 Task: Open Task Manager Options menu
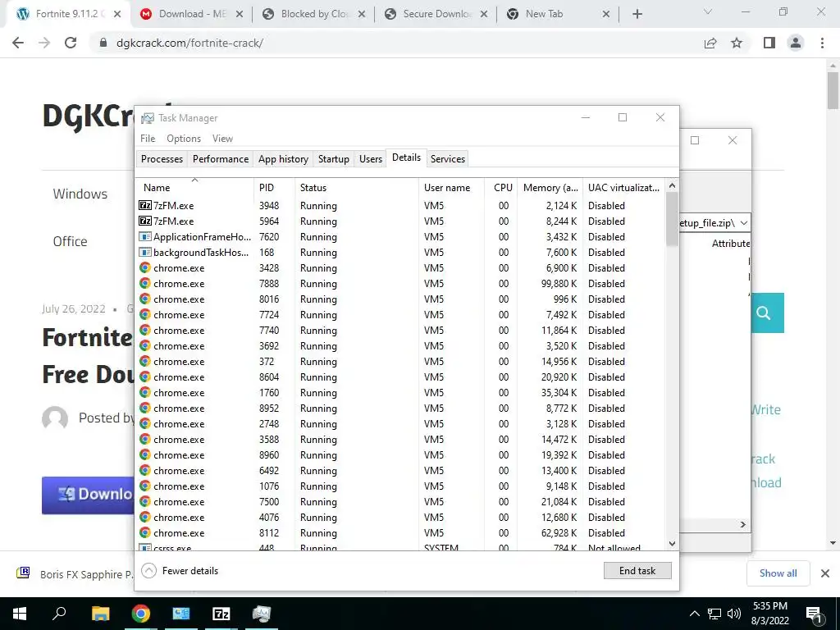coord(184,138)
